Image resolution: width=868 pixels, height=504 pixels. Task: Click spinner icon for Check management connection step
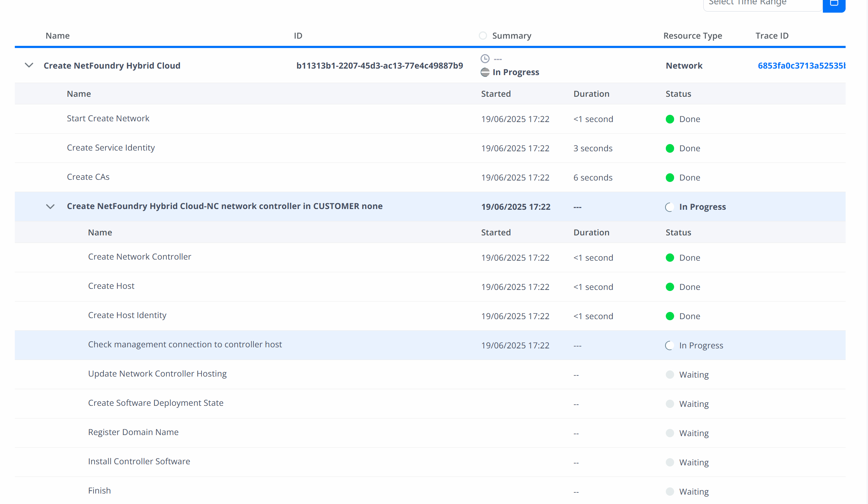pos(669,346)
